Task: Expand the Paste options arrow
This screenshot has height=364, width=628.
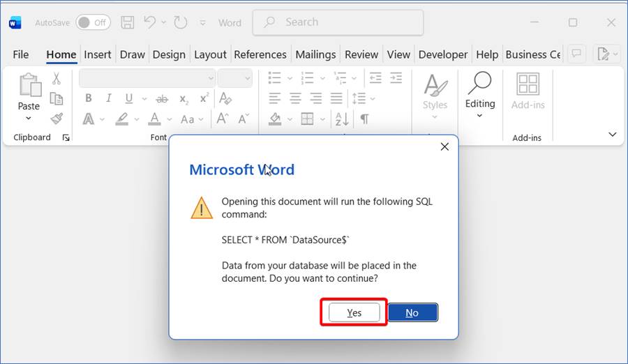Action: [29, 118]
